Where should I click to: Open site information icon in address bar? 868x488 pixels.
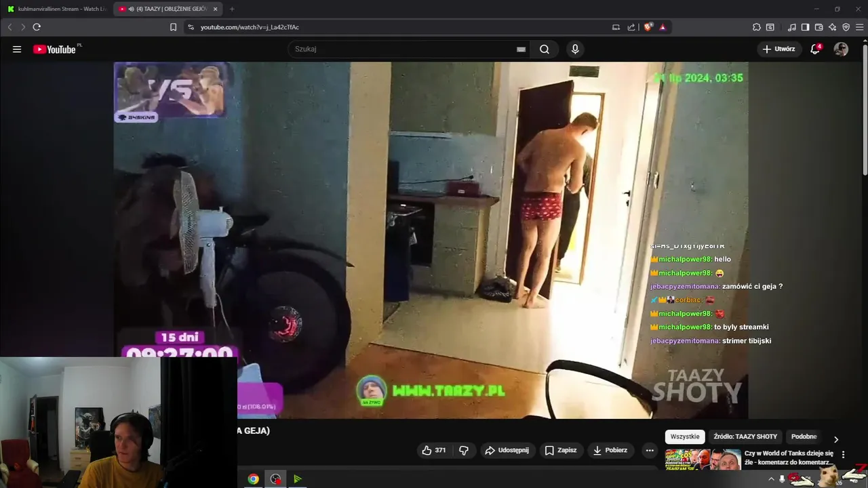(191, 27)
